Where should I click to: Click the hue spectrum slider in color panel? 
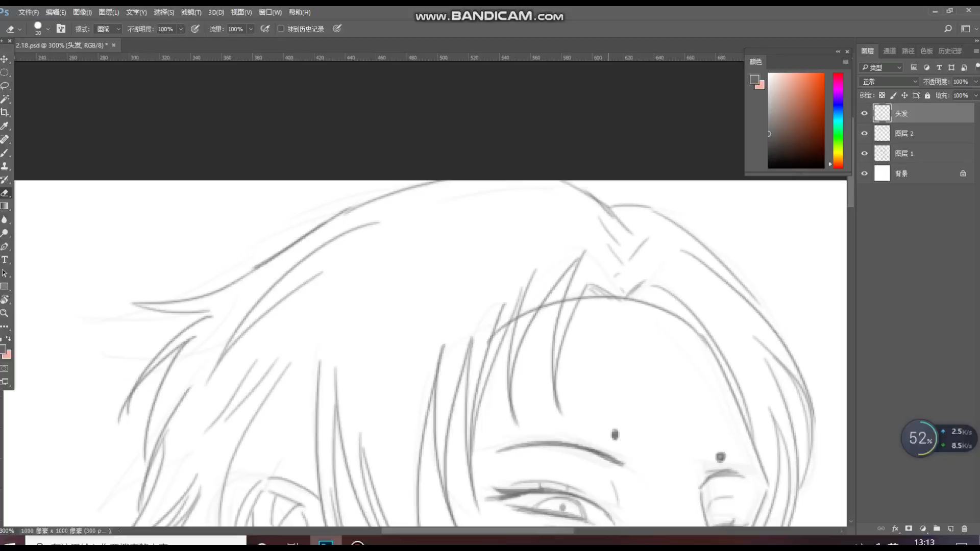(838, 120)
